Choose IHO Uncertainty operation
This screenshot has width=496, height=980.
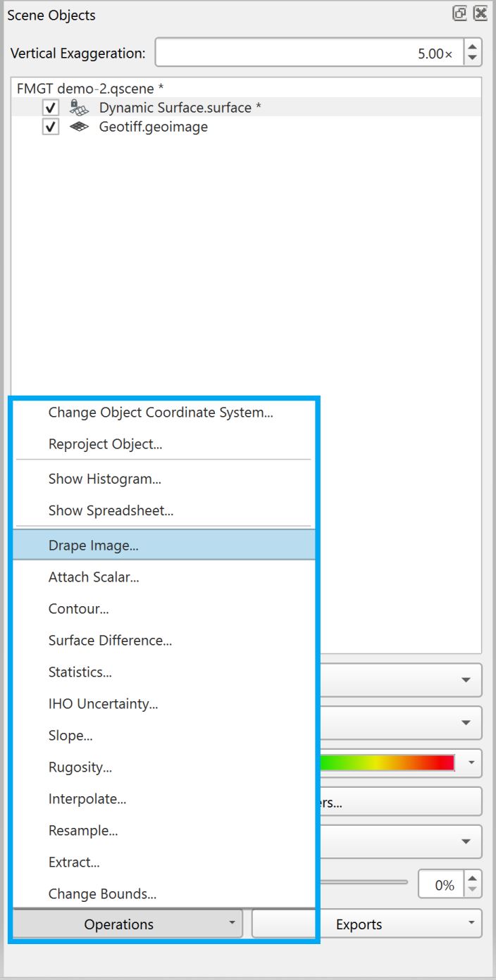click(103, 703)
